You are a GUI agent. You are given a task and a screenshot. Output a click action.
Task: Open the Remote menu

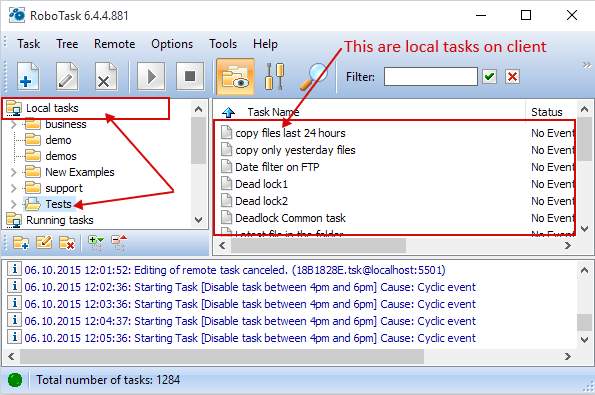(x=114, y=44)
